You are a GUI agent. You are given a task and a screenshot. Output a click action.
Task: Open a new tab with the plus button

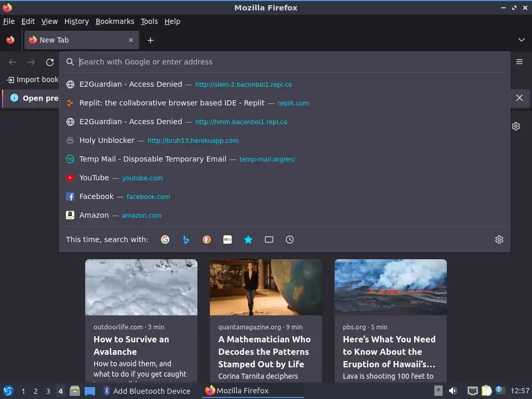(x=150, y=41)
